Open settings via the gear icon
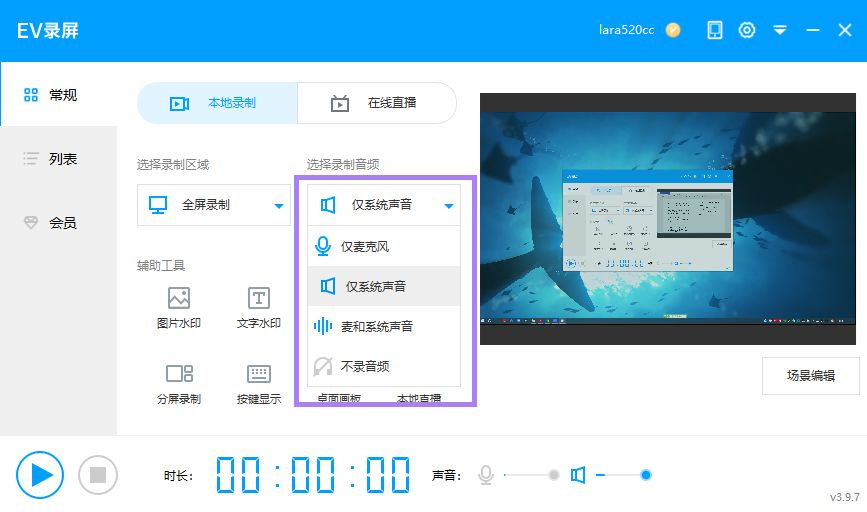Viewport: 867px width, 512px height. point(746,30)
